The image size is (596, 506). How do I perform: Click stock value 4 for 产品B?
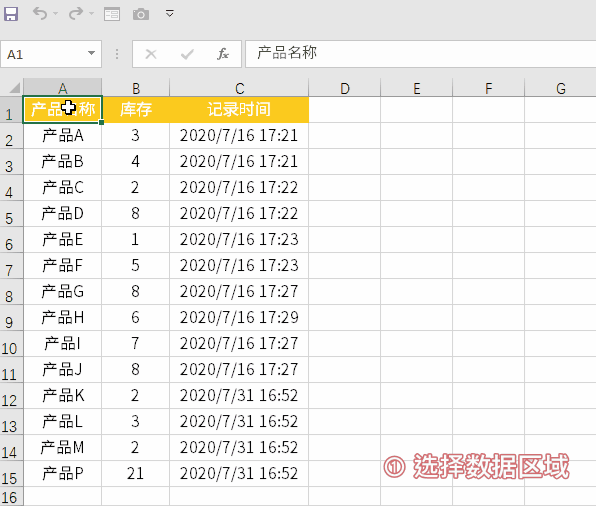136,162
